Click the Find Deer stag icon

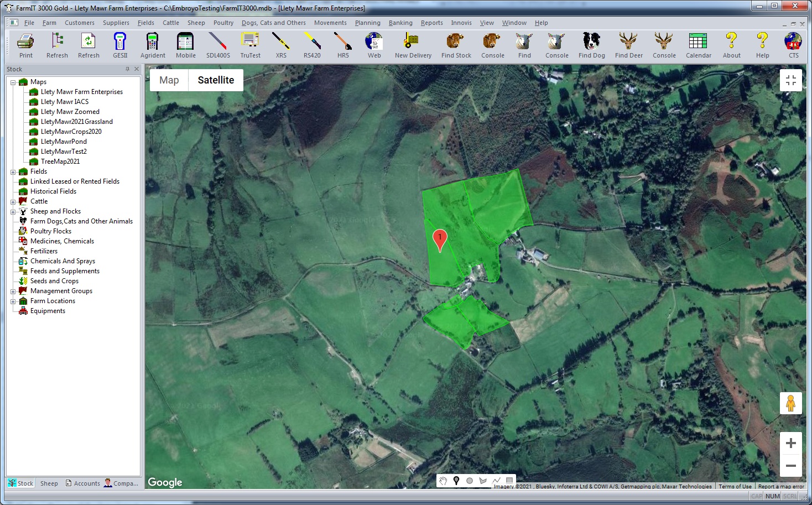point(628,45)
